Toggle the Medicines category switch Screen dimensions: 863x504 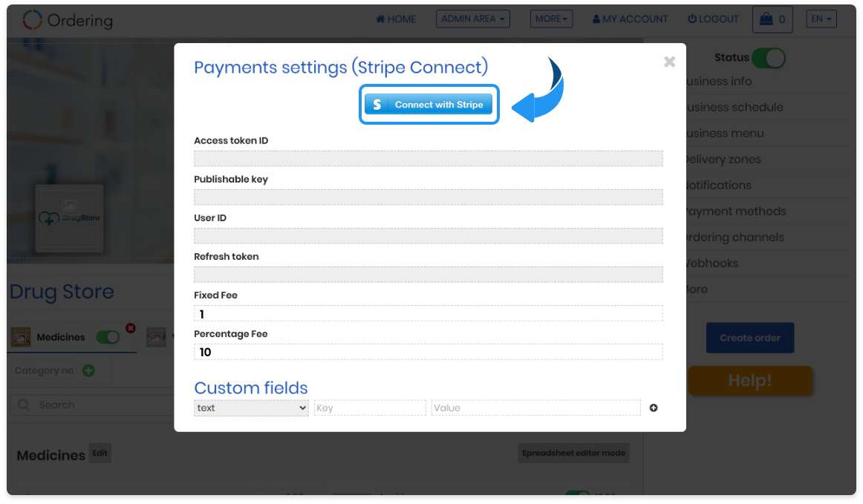[108, 337]
